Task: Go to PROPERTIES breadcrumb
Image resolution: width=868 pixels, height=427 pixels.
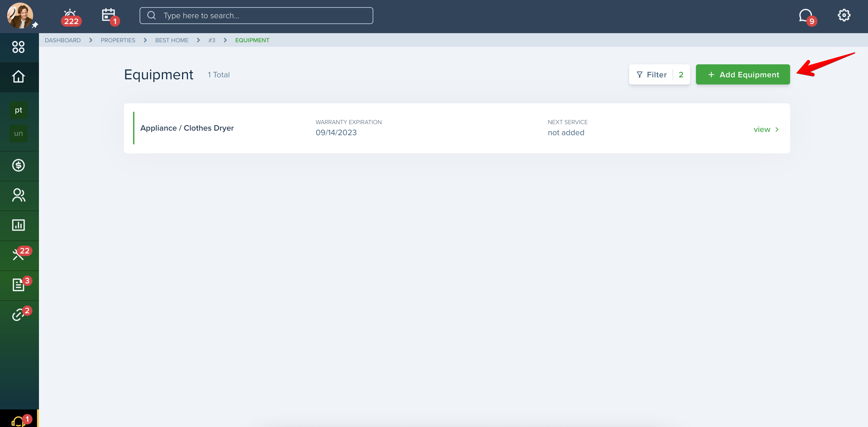Action: point(118,40)
